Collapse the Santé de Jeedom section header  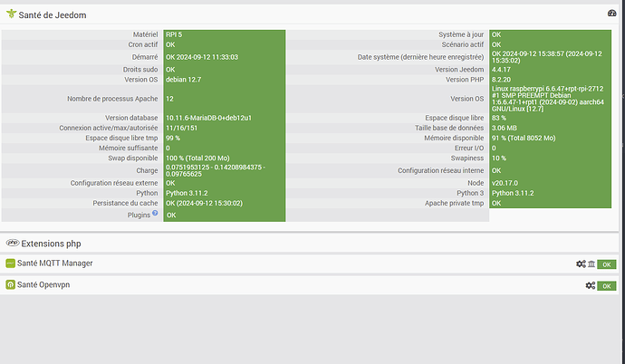[53, 14]
